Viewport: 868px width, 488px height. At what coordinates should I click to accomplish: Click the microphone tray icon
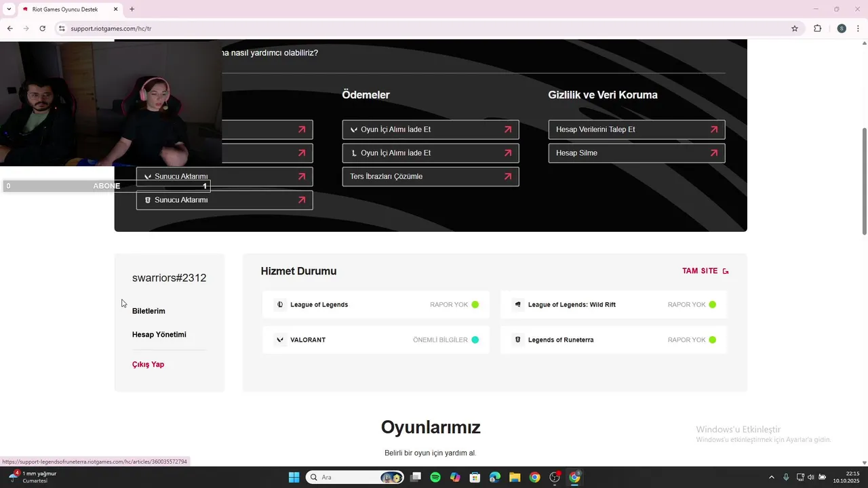pos(786,477)
